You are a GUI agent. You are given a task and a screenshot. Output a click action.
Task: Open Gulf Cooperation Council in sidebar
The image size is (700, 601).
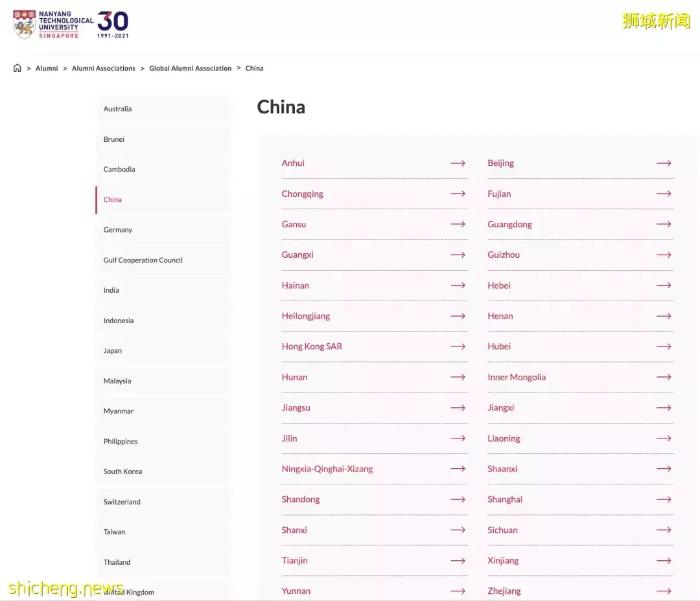(143, 260)
